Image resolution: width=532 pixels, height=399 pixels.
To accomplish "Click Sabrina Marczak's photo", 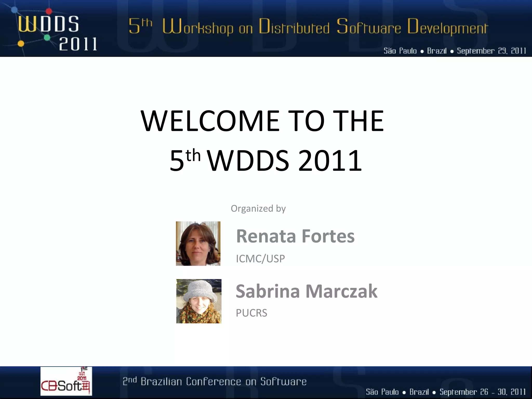I will click(199, 301).
